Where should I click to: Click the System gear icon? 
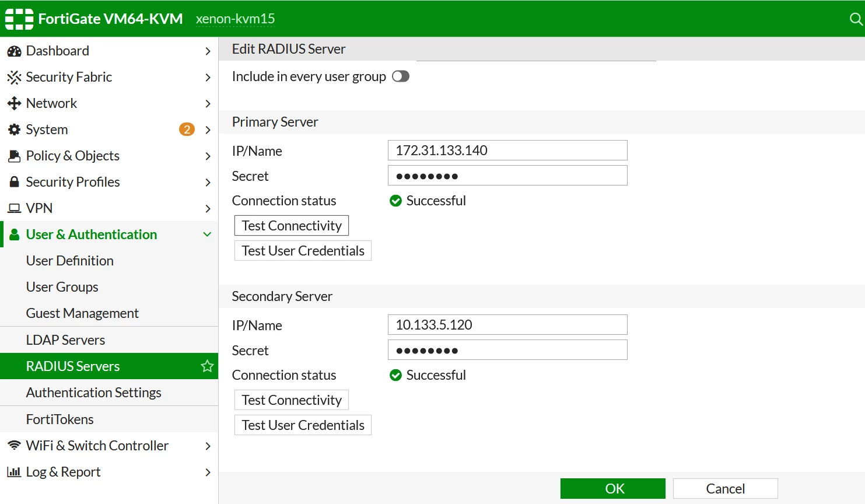point(14,129)
